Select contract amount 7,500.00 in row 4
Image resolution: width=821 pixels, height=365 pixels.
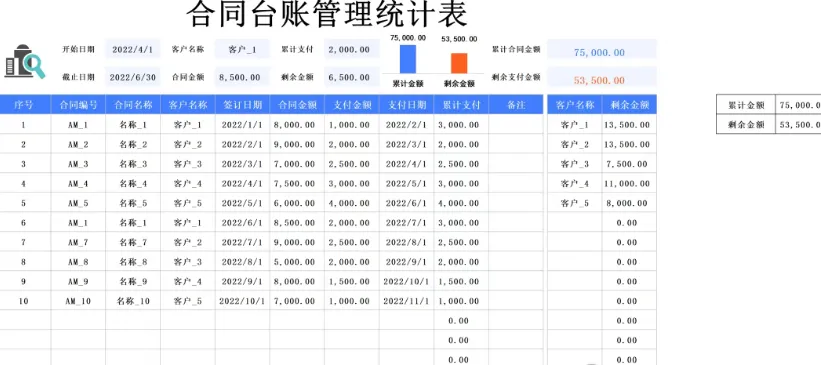297,184
